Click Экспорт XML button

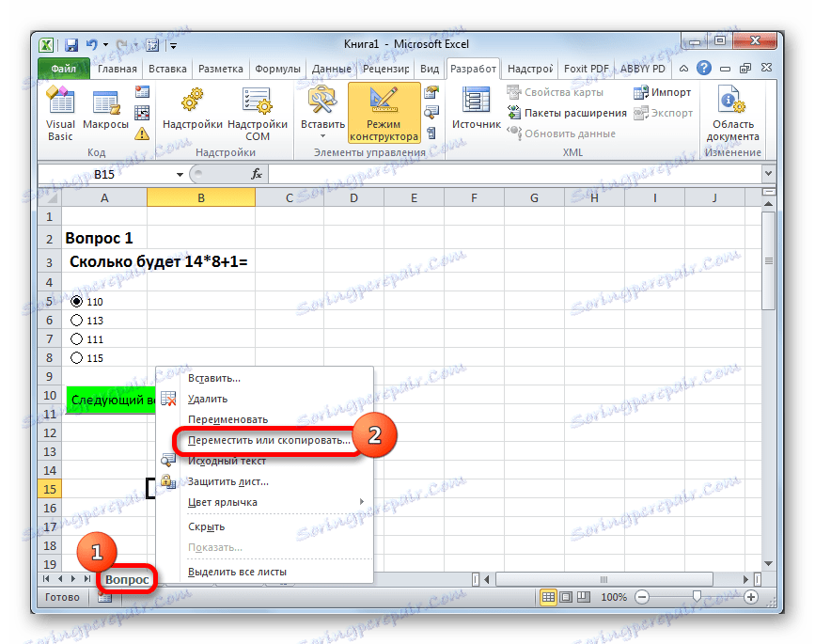point(664,113)
